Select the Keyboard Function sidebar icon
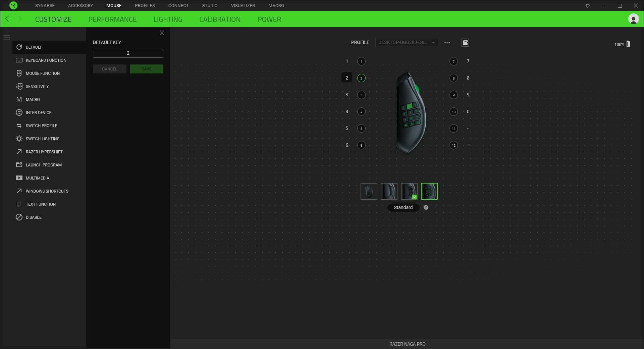The width and height of the screenshot is (644, 349). point(19,60)
